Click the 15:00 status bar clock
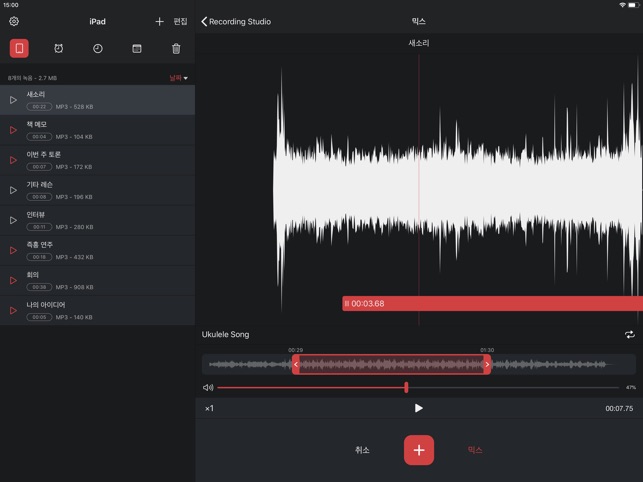 pyautogui.click(x=11, y=5)
